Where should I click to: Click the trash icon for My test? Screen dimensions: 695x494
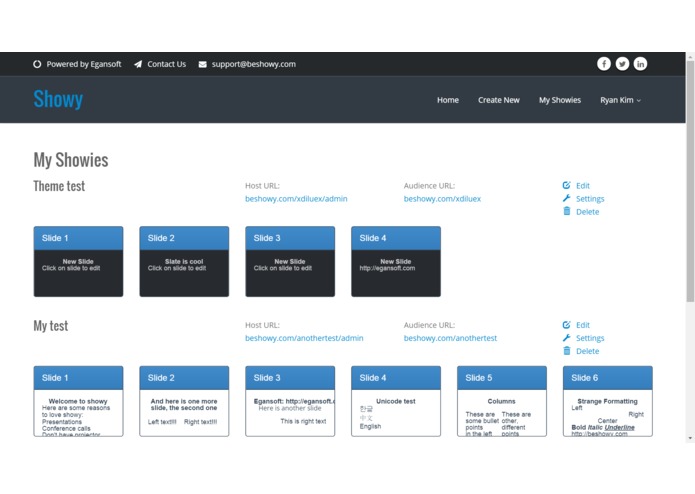point(566,350)
